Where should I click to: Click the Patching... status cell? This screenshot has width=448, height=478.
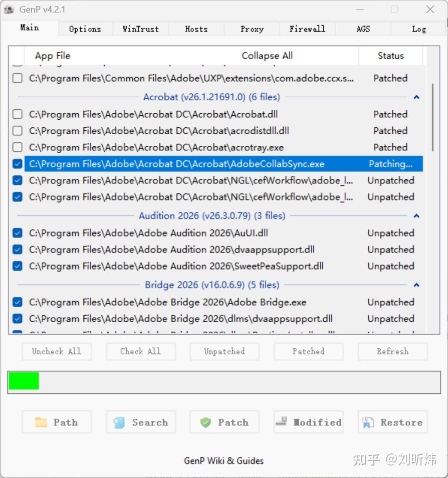pyautogui.click(x=391, y=164)
